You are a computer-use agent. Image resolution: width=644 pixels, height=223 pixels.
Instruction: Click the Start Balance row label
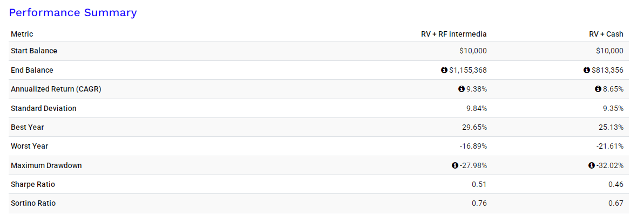(34, 51)
